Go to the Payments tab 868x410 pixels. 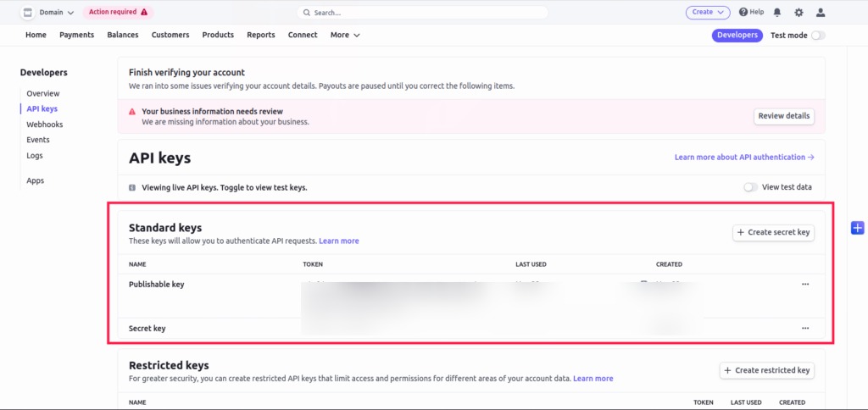point(76,36)
